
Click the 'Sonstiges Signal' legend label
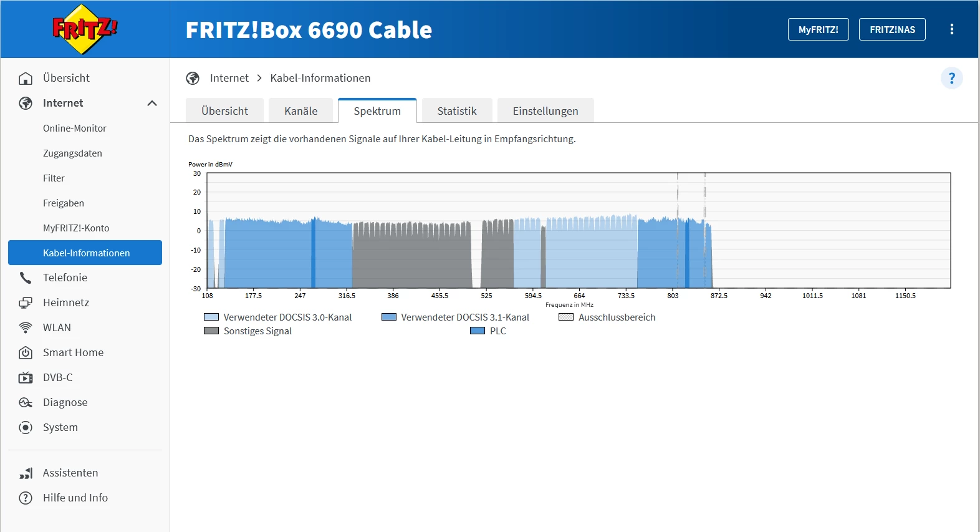(x=257, y=331)
